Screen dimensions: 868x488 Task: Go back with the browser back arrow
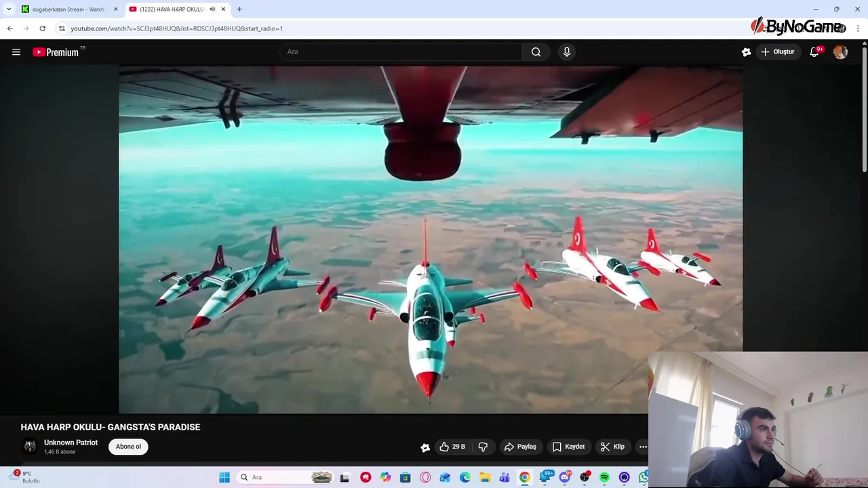click(10, 28)
